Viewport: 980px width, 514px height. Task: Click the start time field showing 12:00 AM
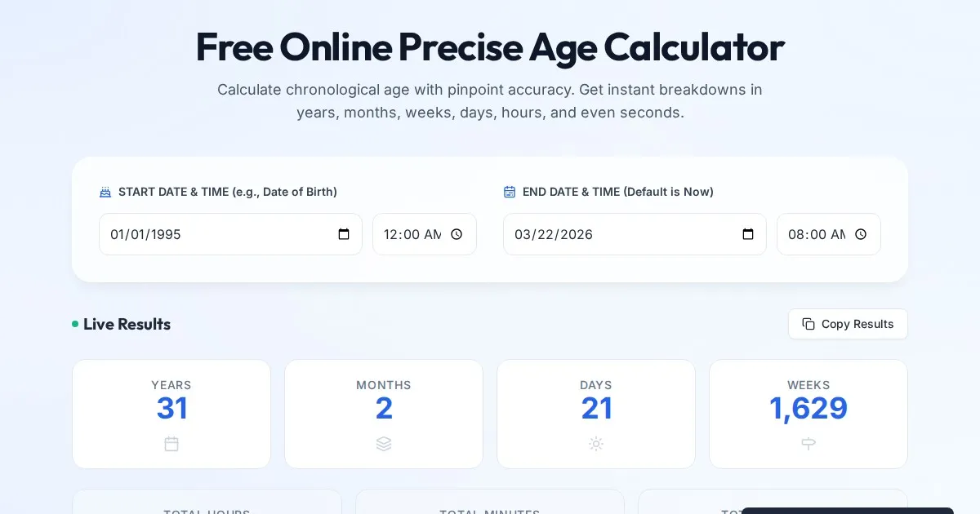[411, 234]
